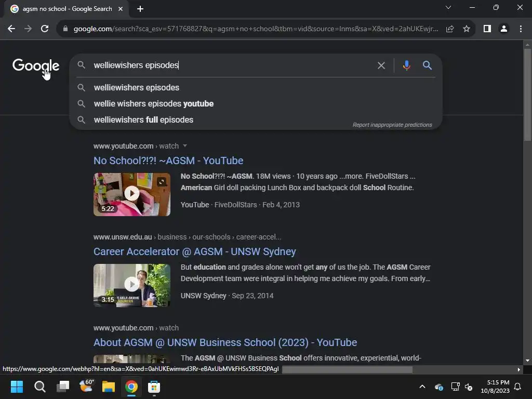Click Report inappropriate predictions
This screenshot has width=532, height=399.
392,125
